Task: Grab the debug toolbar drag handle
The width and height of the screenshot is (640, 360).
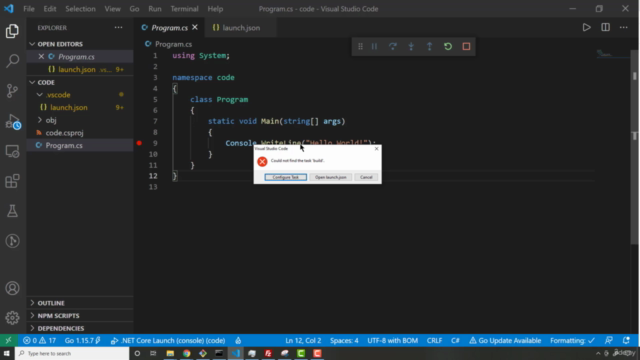Action: tap(360, 47)
